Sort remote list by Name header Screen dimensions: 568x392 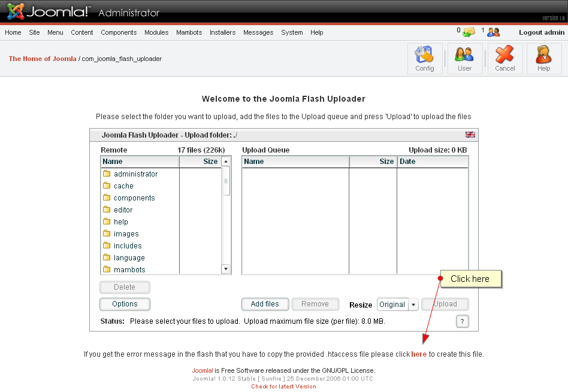point(140,162)
